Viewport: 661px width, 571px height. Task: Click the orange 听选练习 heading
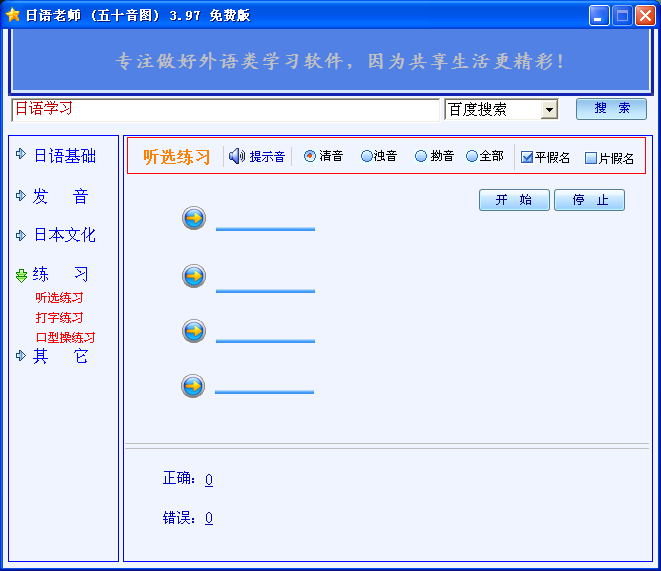(x=177, y=157)
